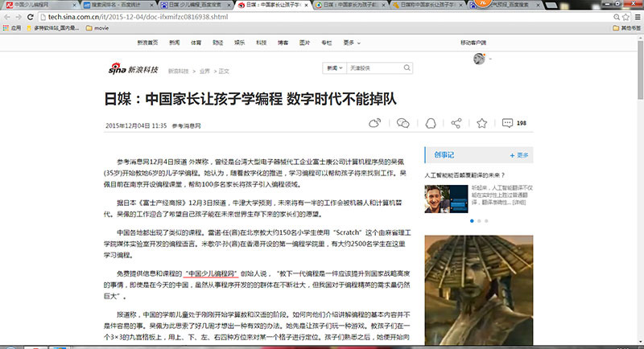Open 娱乐 in navigation bar
The image size is (644, 349).
pyautogui.click(x=239, y=43)
